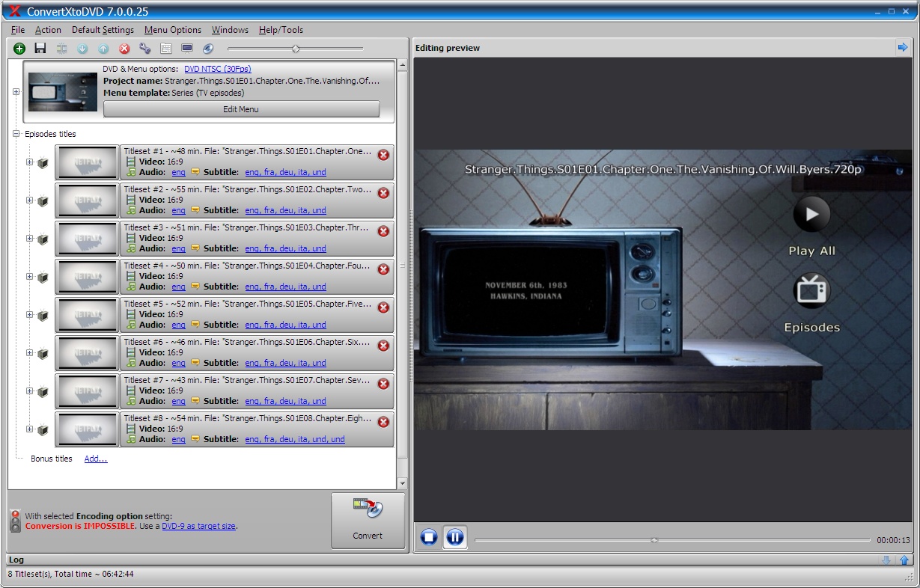Click the red remove icon in the toolbar
This screenshot has height=588, width=920.
click(124, 49)
